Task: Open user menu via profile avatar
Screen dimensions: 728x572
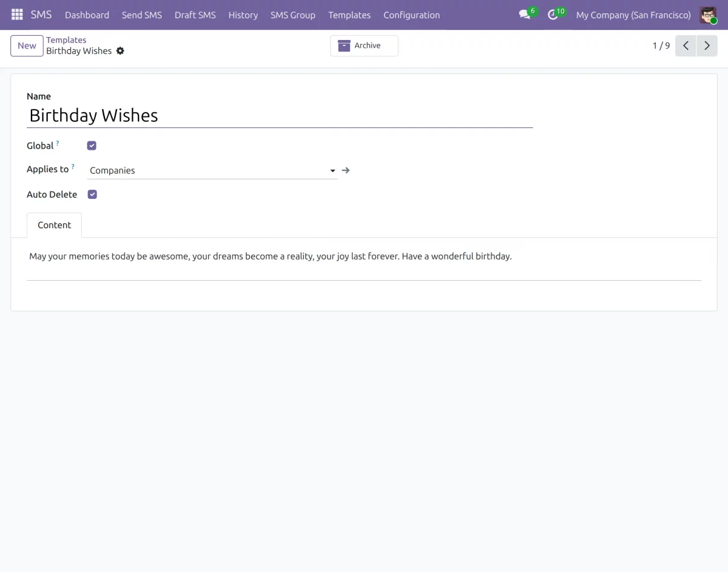Action: (x=708, y=14)
